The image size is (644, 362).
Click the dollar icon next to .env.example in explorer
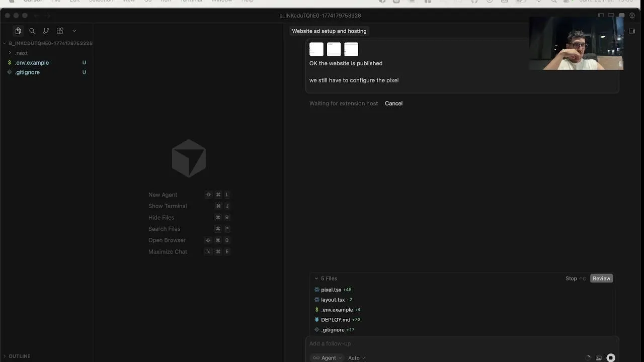point(10,63)
